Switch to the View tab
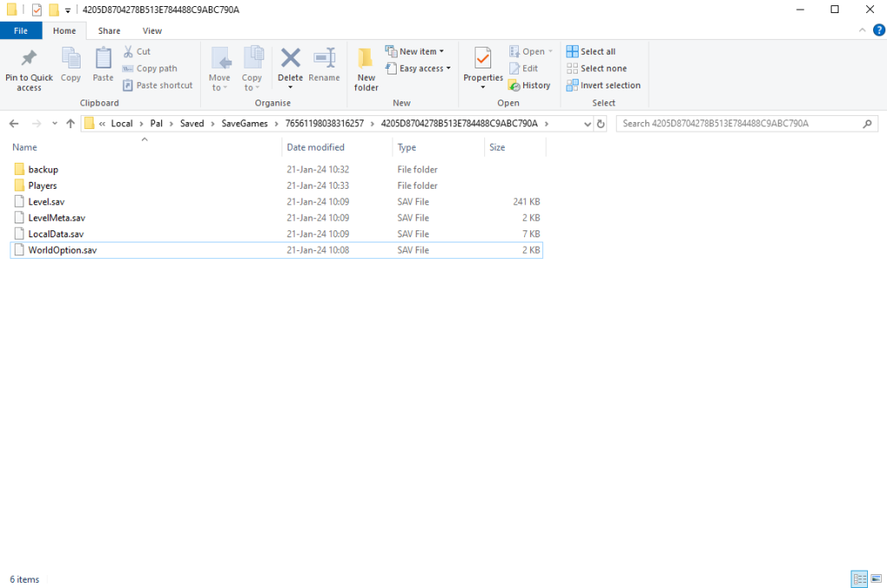887x588 pixels. click(x=152, y=30)
